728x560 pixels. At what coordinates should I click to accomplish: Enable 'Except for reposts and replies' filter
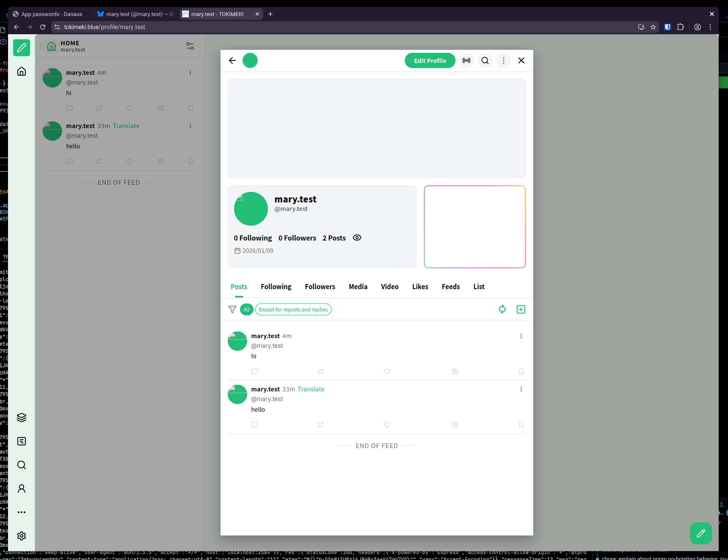point(293,309)
